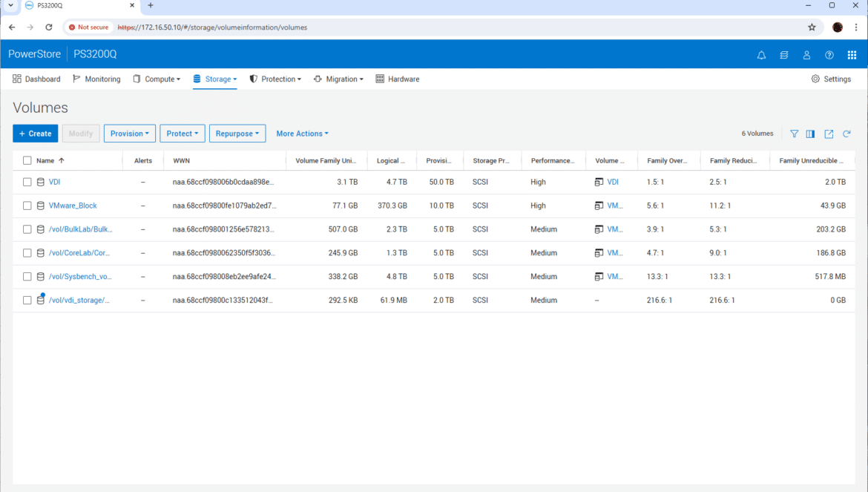Open the show/hide columns icon
This screenshot has width=868, height=492.
(x=810, y=134)
